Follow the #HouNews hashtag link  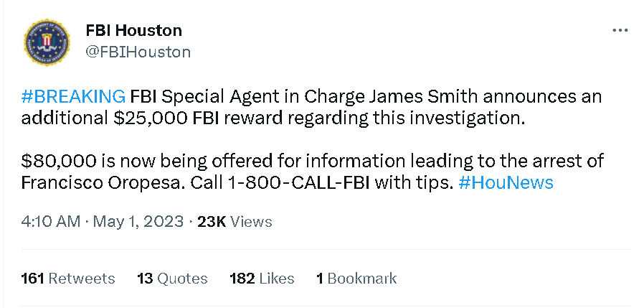point(506,182)
